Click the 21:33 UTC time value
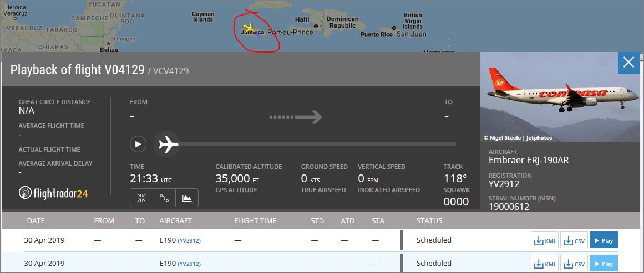 pyautogui.click(x=151, y=179)
